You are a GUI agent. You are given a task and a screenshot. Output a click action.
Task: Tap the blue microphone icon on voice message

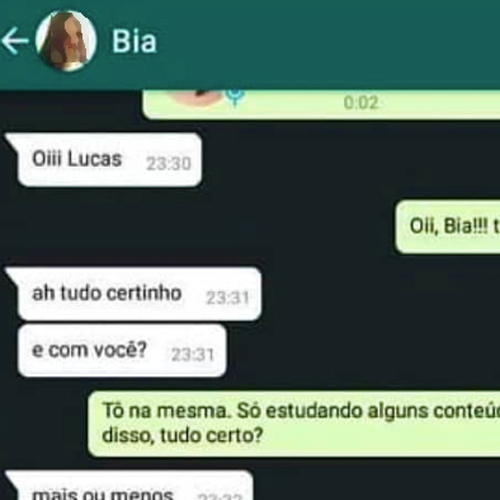[235, 97]
